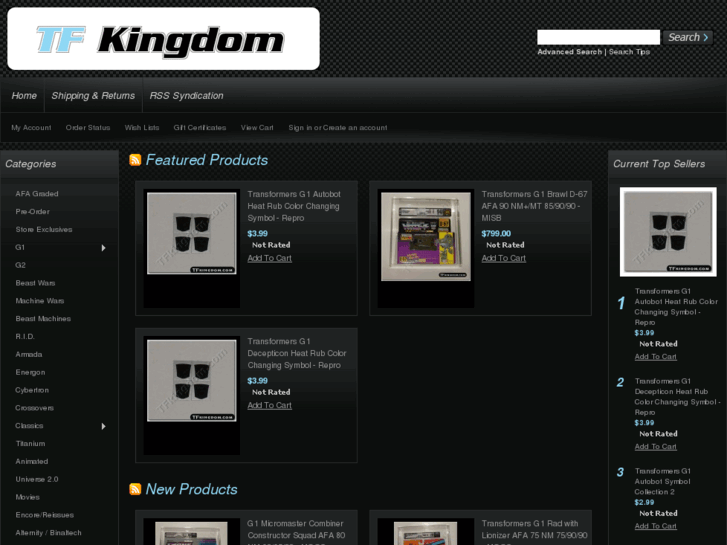Select AFA Graded category
Image resolution: width=727 pixels, height=545 pixels.
[37, 194]
